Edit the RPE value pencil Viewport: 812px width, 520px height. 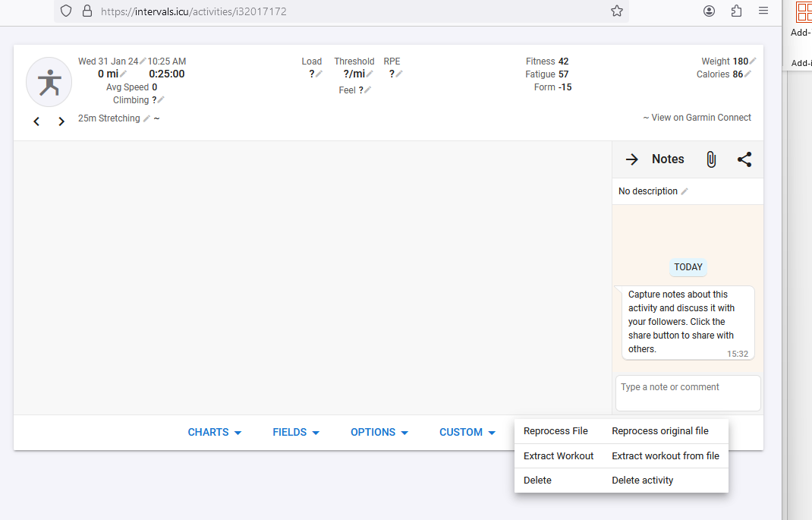click(x=399, y=74)
